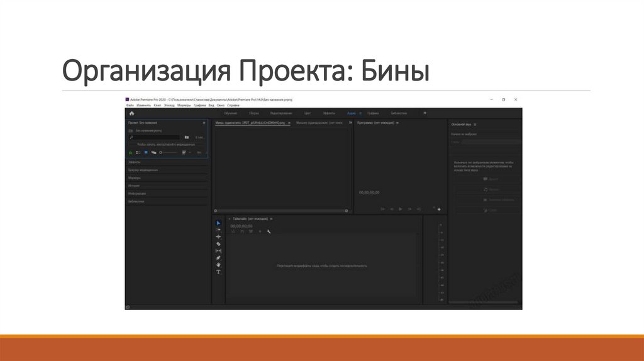The image size is (644, 361).
Task: Click the Program monitor timecode 00;00;00;00
Action: click(x=369, y=192)
